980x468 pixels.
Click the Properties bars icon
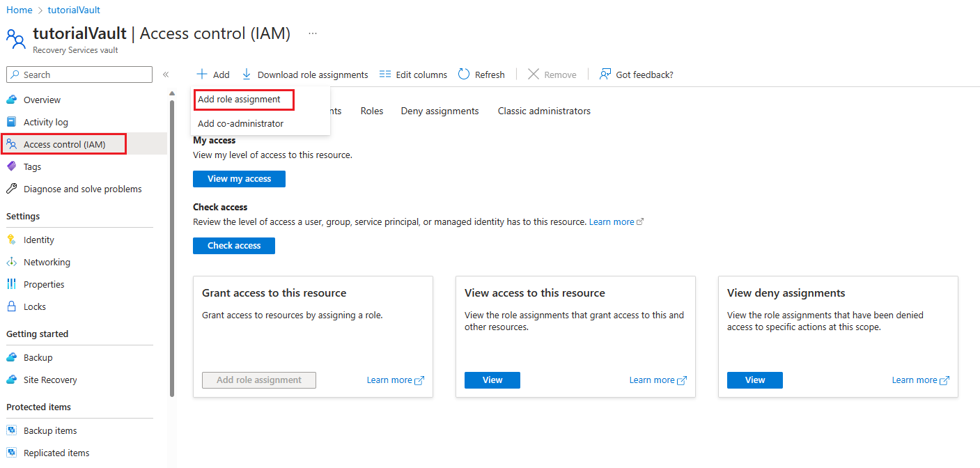11,284
